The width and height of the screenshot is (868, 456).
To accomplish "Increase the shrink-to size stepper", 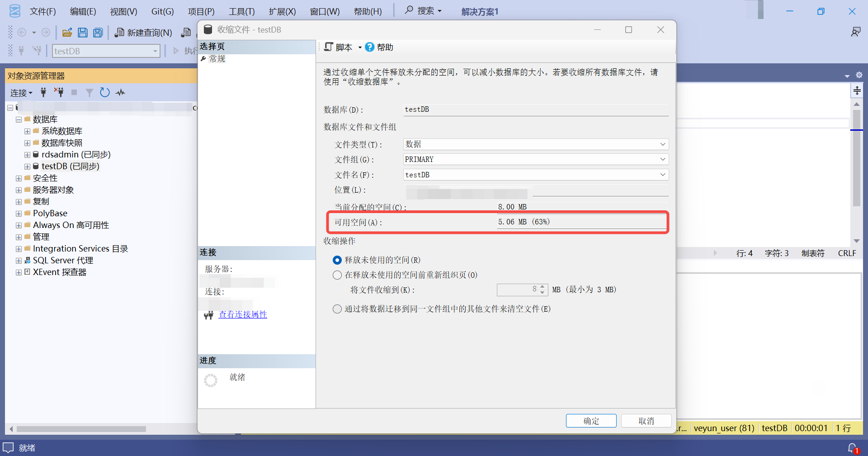I will pyautogui.click(x=543, y=287).
